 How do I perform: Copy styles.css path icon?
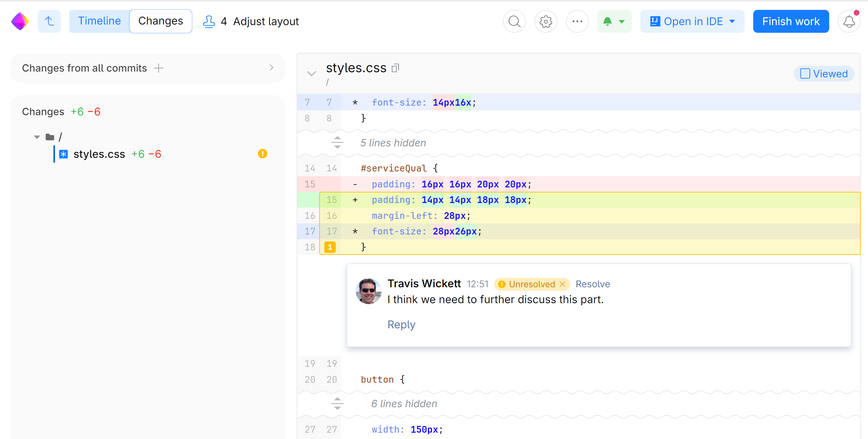point(395,68)
